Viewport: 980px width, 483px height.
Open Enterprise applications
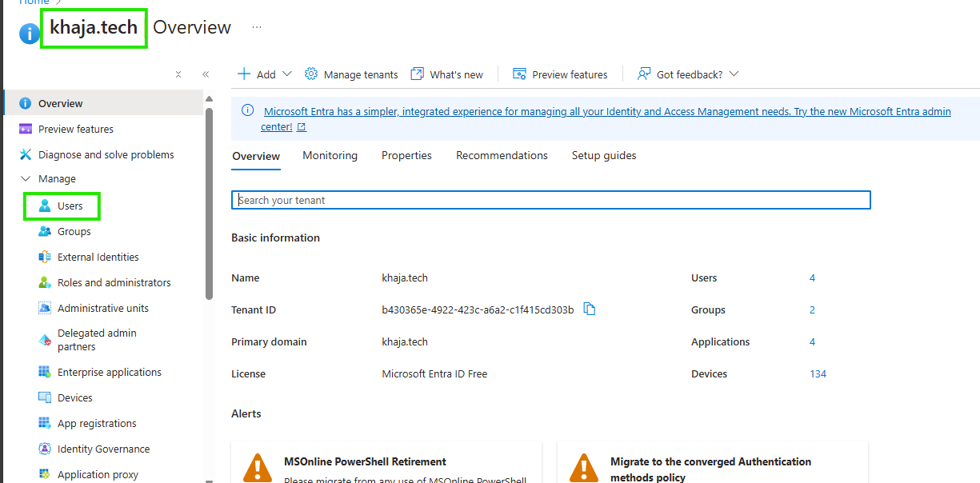coord(109,372)
